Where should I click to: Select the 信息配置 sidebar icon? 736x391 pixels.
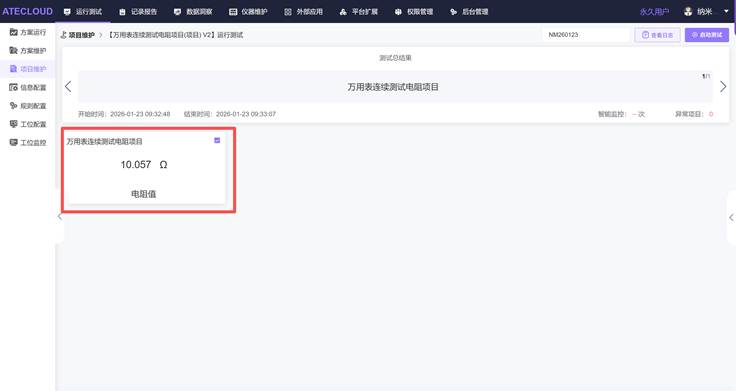point(14,87)
